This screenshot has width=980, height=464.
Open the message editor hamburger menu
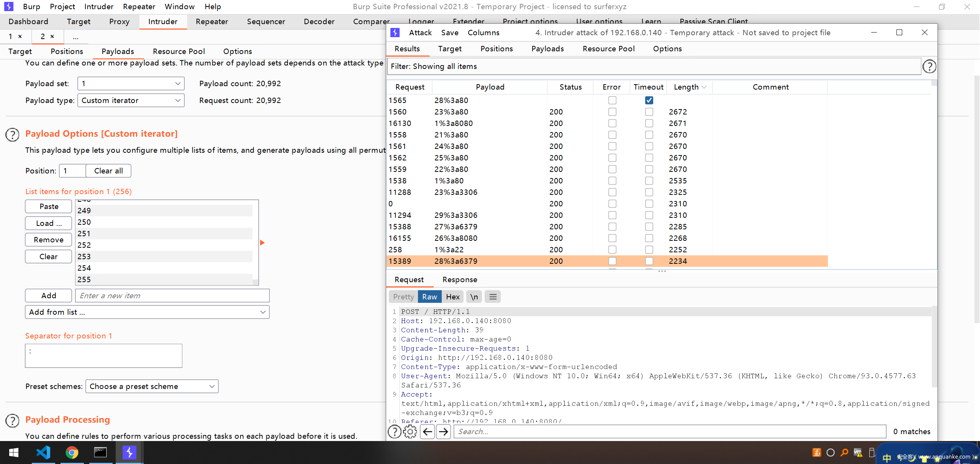493,297
